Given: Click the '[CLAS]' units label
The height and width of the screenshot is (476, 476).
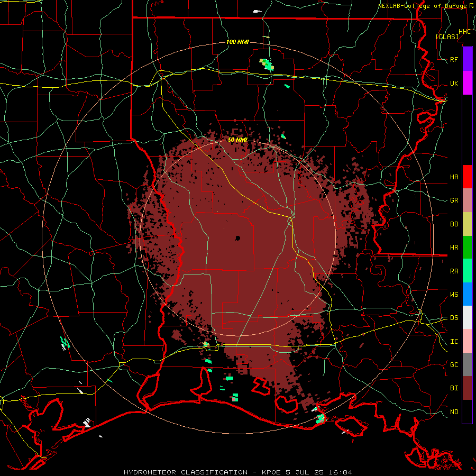Looking at the screenshot, I should [447, 36].
